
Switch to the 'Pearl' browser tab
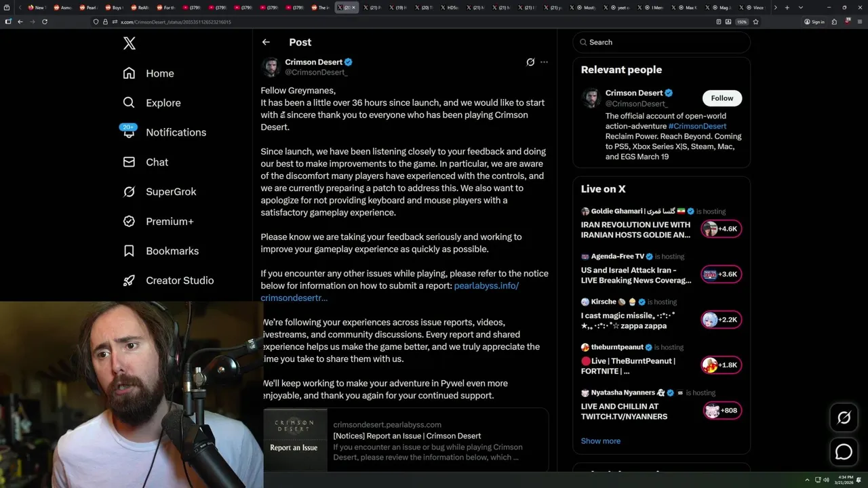(88, 7)
